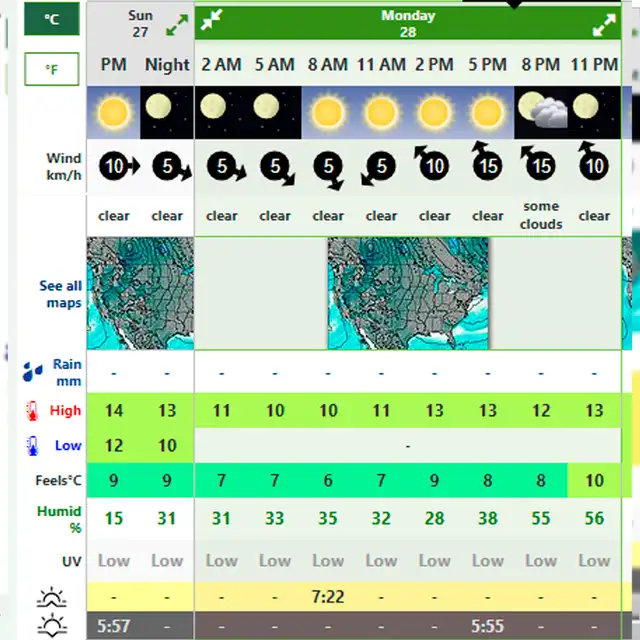
Task: Expand the Sun 27 day columns
Action: (177, 25)
